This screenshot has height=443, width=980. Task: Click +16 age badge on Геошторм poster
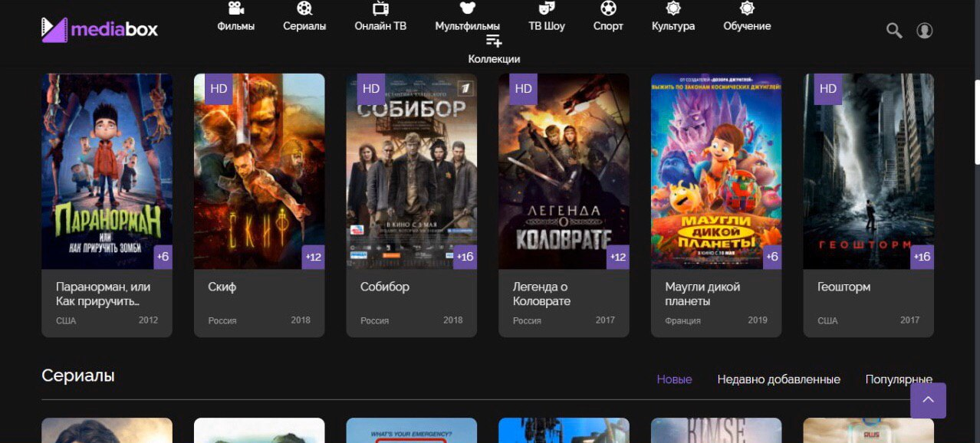[x=922, y=257]
